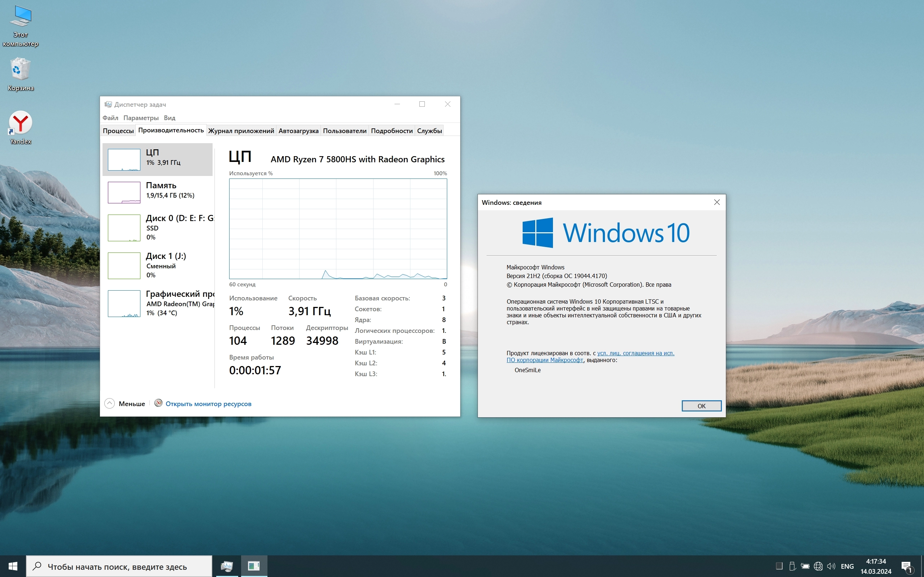Select Диск 0 SSD performance item
The height and width of the screenshot is (577, 924).
[157, 228]
